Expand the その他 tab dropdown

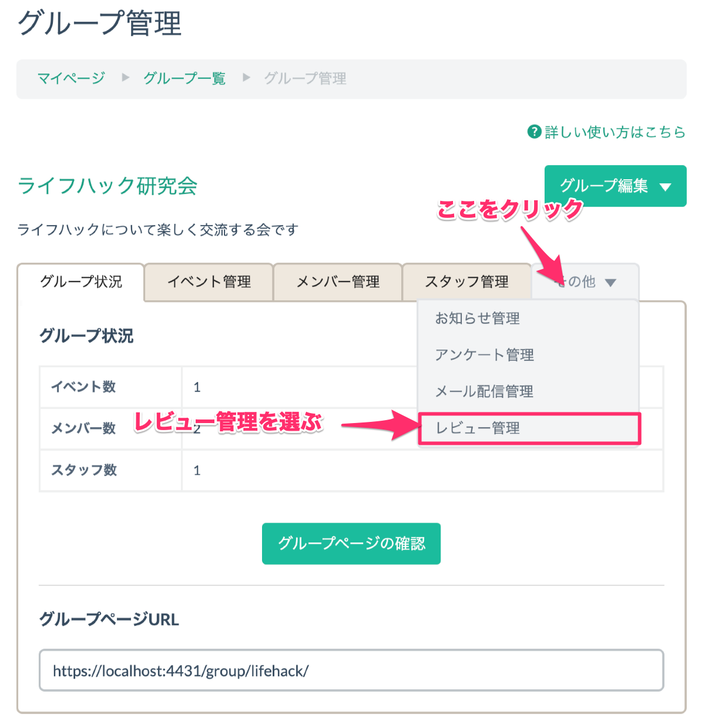[x=581, y=282]
